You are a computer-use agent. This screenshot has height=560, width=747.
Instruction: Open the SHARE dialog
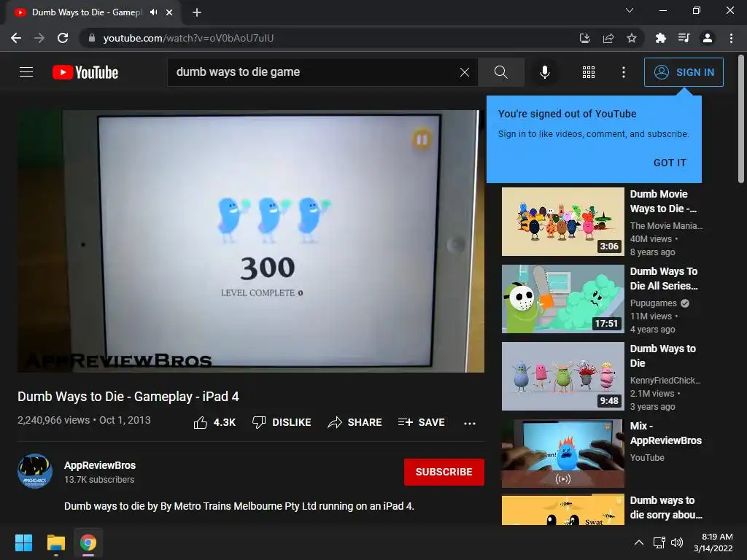pyautogui.click(x=355, y=422)
